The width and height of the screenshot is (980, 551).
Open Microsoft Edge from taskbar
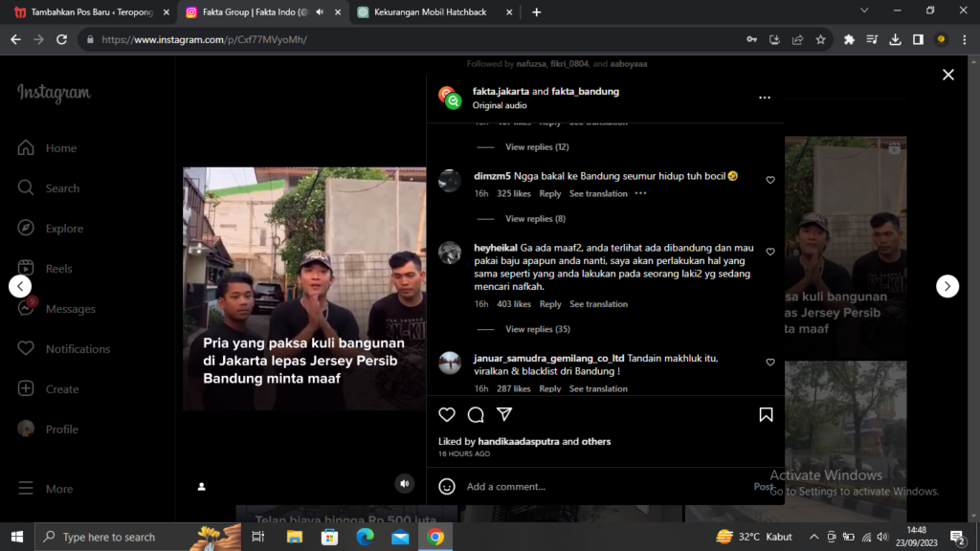[x=365, y=537]
